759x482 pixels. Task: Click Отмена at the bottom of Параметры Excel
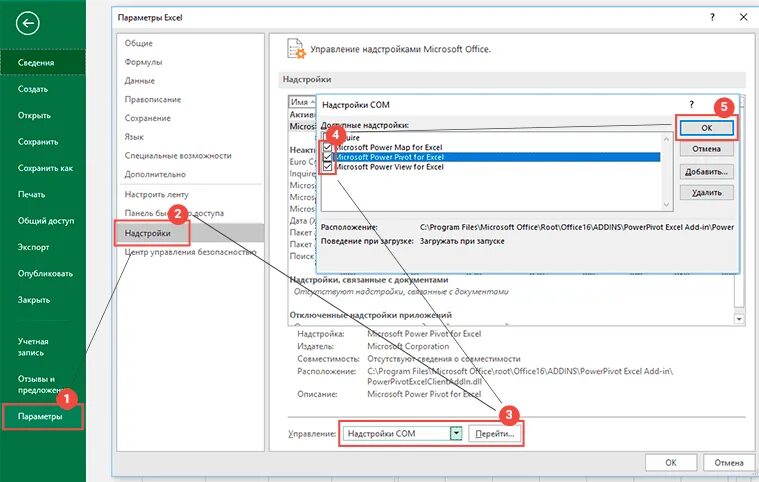click(729, 463)
